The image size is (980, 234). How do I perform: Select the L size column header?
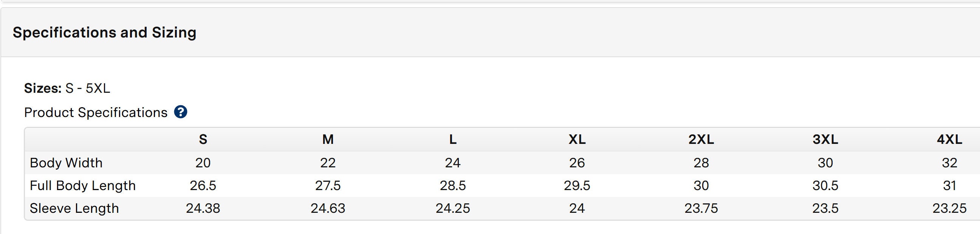[x=453, y=139]
